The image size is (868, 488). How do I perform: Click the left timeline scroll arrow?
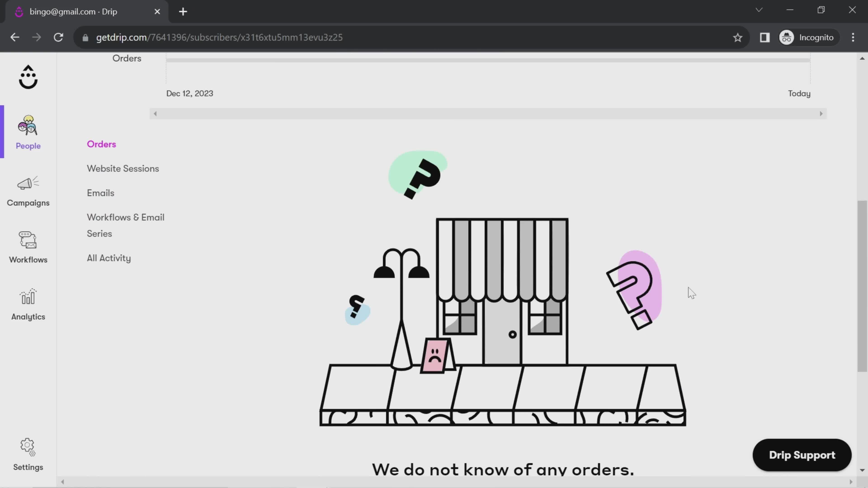coord(155,113)
